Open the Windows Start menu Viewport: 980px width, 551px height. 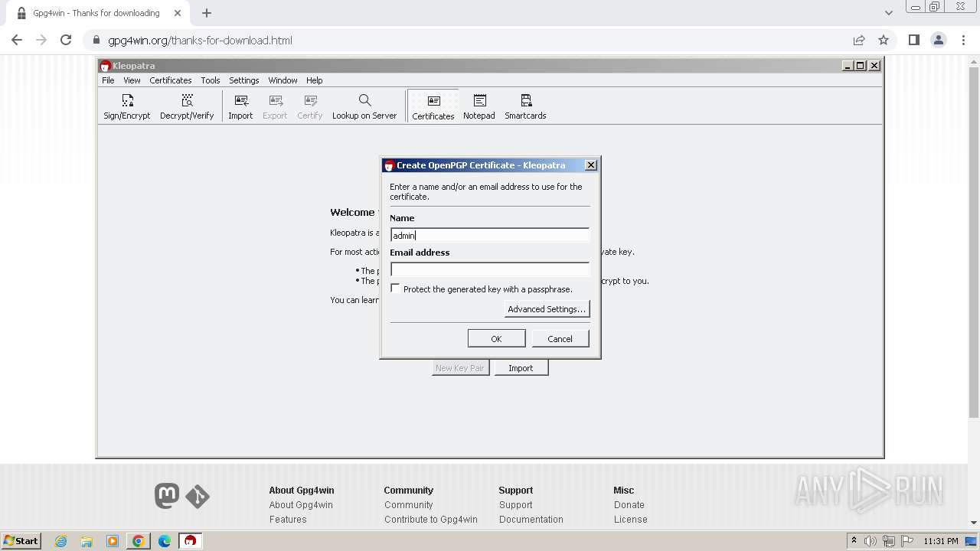(x=21, y=541)
